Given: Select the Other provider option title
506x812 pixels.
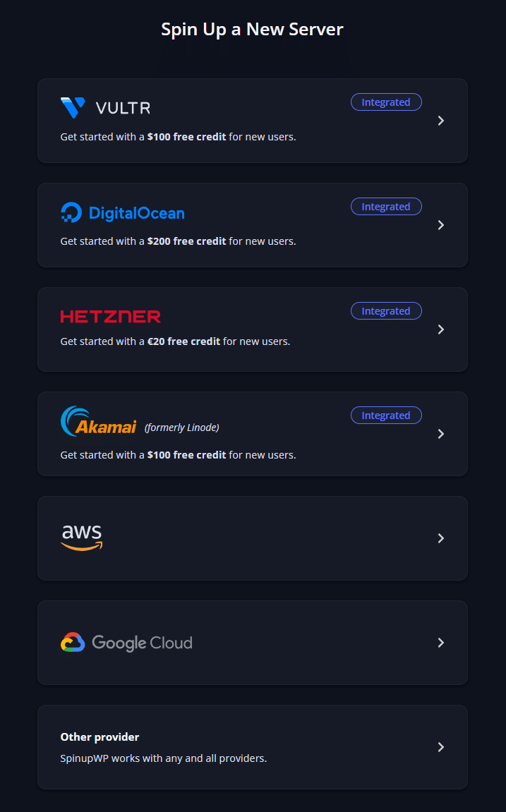Looking at the screenshot, I should pyautogui.click(x=100, y=737).
